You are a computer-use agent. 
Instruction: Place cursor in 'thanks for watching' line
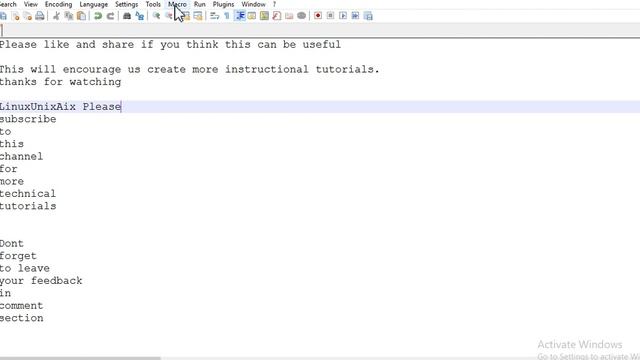[60, 82]
